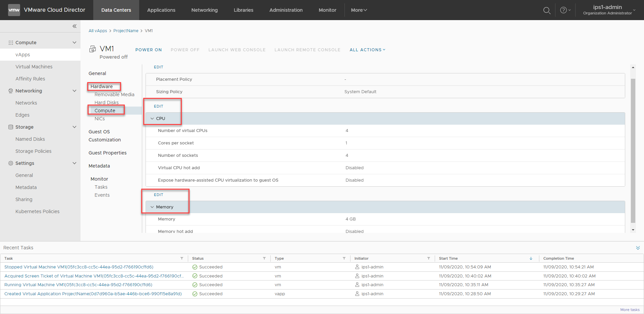644x314 pixels.
Task: Open Guest OS Customization section
Action: click(105, 136)
